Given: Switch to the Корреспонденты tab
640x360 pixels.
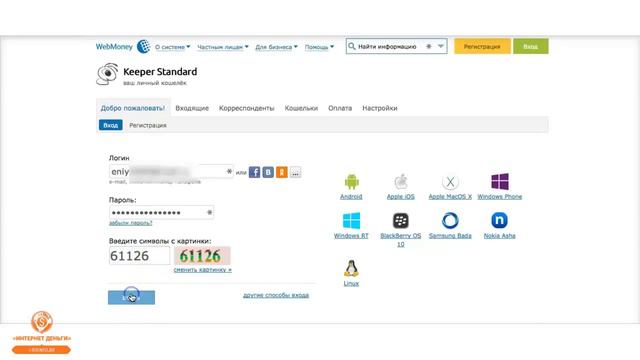Looking at the screenshot, I should click(x=247, y=108).
